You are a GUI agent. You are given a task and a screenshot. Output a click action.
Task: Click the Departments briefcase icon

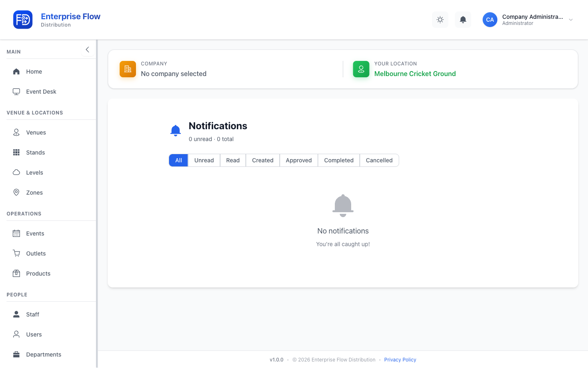16,355
